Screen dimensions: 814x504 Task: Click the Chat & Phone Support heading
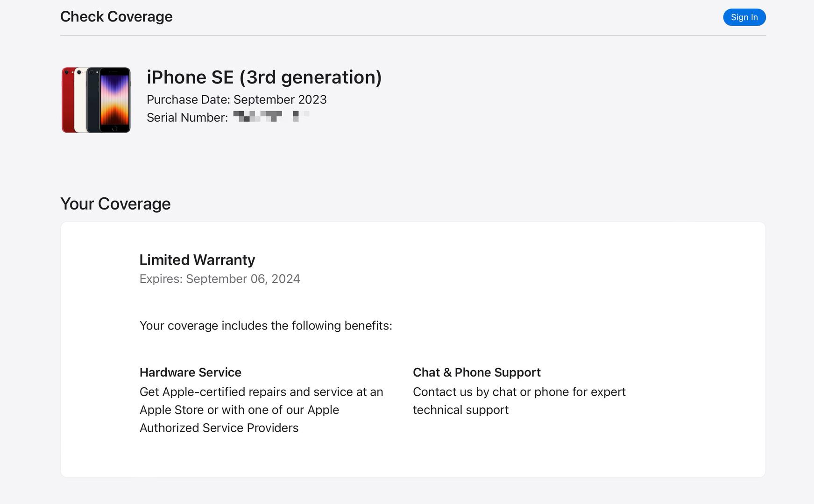pyautogui.click(x=476, y=372)
